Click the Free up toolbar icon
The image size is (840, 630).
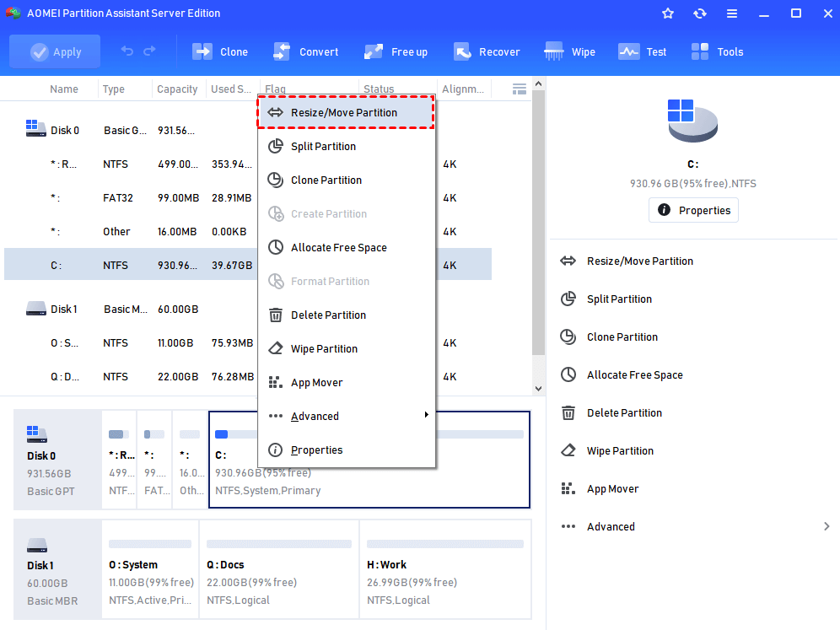[x=374, y=51]
